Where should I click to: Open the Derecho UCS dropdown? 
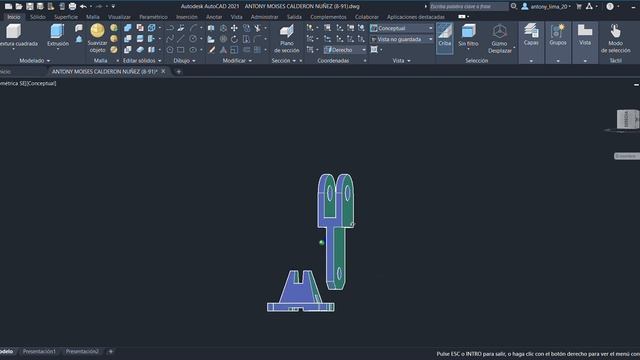(345, 50)
